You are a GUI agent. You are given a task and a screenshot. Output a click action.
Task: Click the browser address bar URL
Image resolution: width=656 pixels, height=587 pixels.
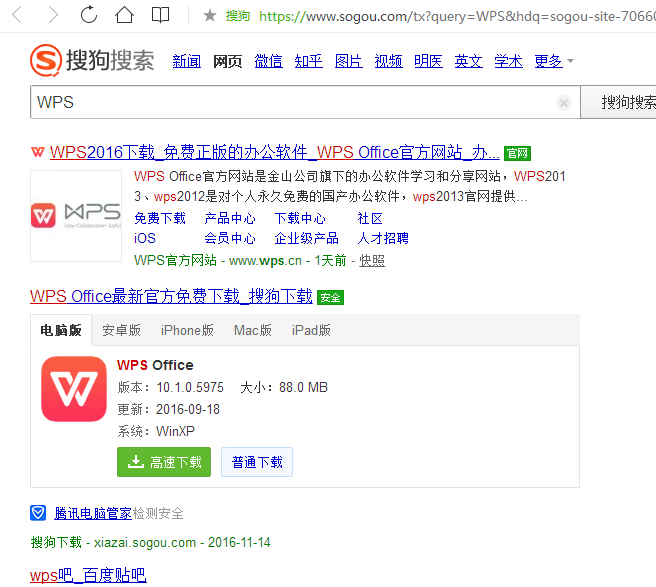coord(457,16)
